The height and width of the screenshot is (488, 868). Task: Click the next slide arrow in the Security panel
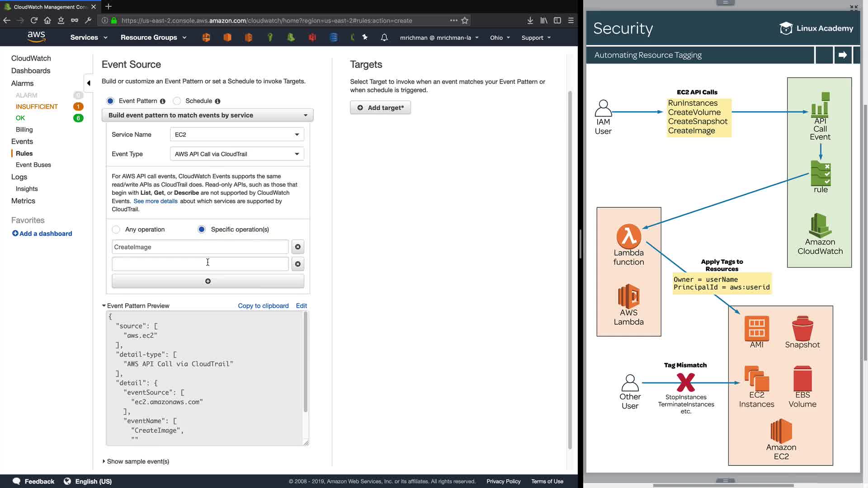[x=843, y=55]
